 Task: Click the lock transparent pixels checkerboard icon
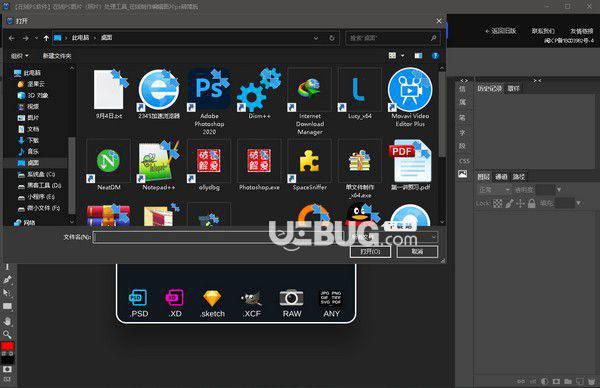tap(497, 203)
